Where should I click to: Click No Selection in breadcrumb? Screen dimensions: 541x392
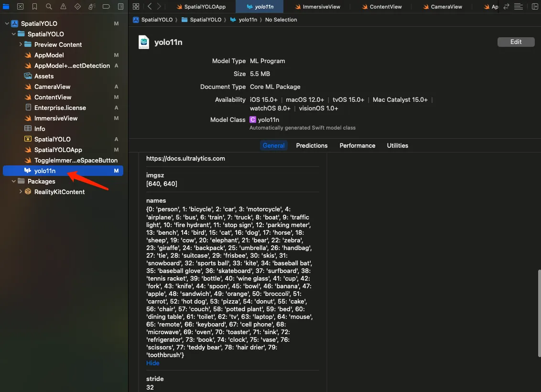pos(281,20)
